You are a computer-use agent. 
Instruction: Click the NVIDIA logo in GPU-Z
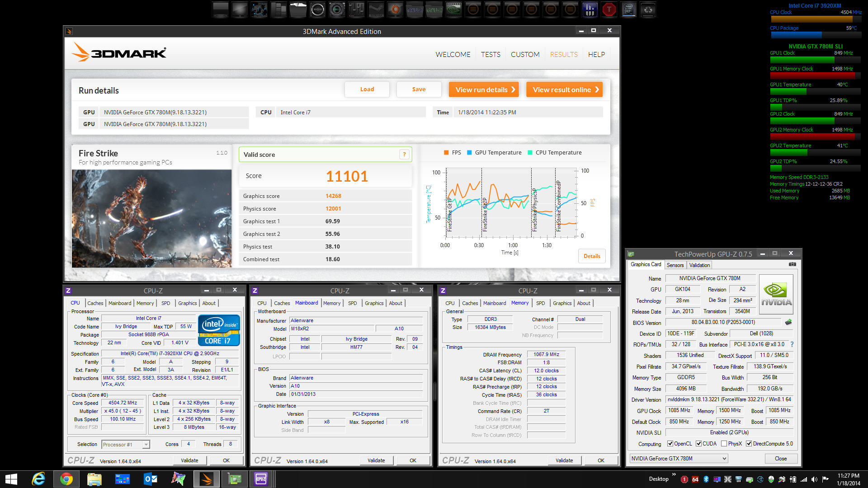click(776, 295)
